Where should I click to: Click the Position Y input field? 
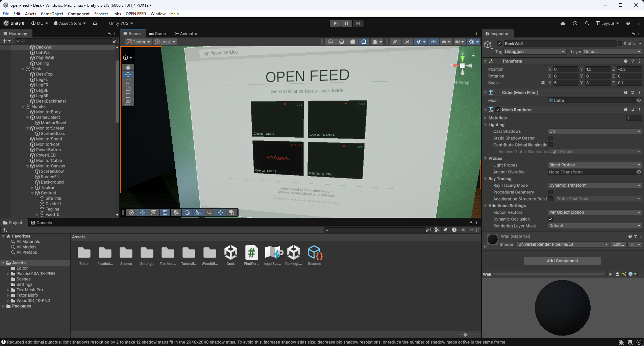597,69
